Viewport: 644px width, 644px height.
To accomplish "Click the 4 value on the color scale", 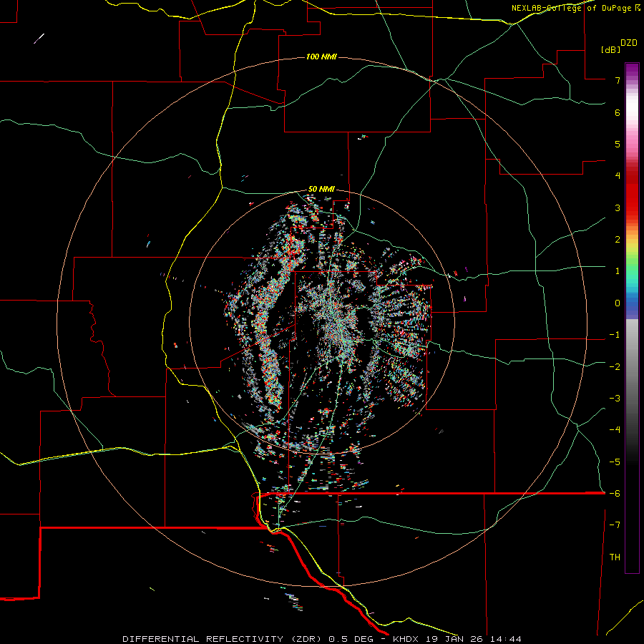I will pos(618,176).
